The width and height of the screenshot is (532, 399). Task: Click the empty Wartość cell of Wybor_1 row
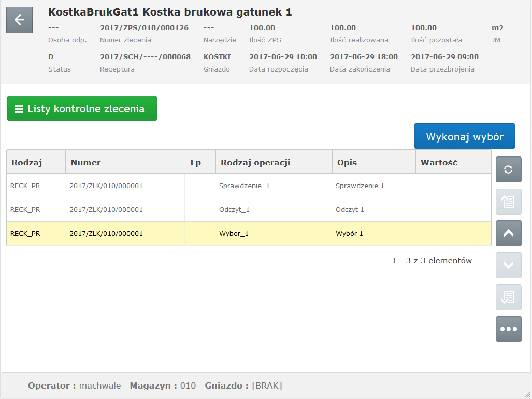coord(453,233)
